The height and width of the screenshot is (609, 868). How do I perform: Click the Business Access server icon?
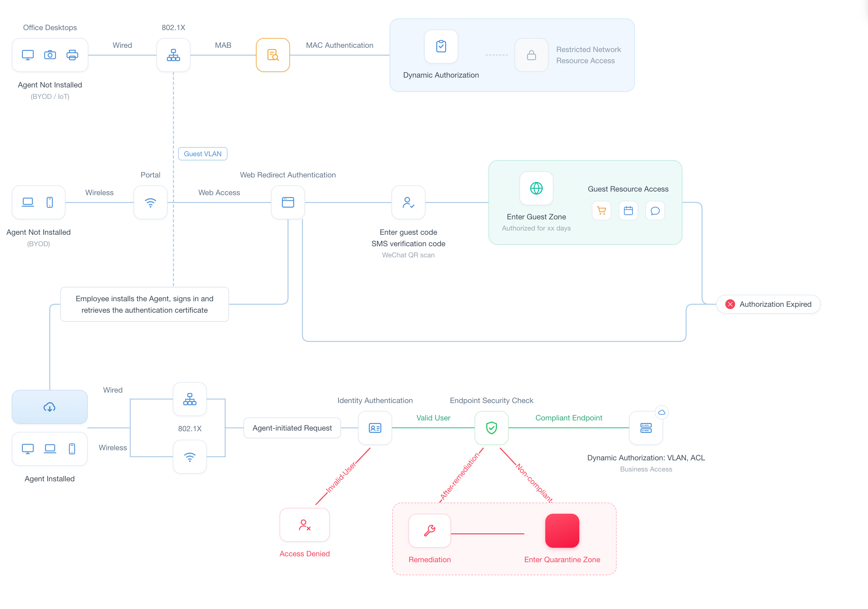click(x=646, y=428)
